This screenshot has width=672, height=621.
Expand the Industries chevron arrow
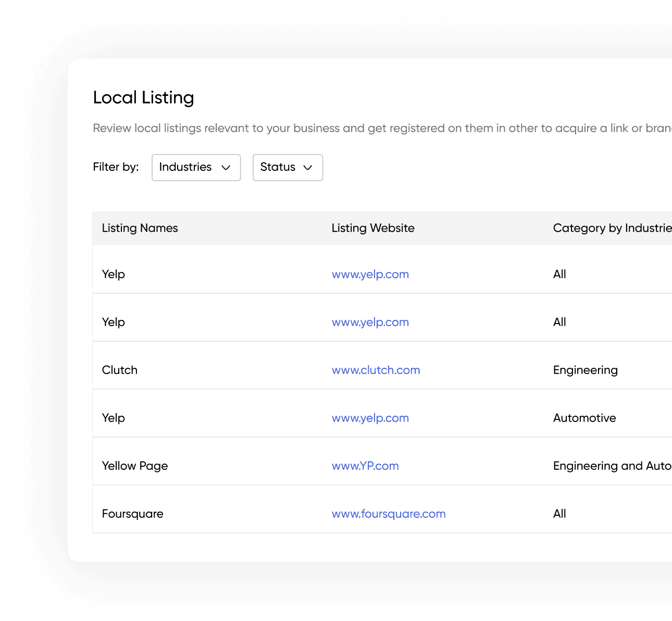[x=227, y=168]
